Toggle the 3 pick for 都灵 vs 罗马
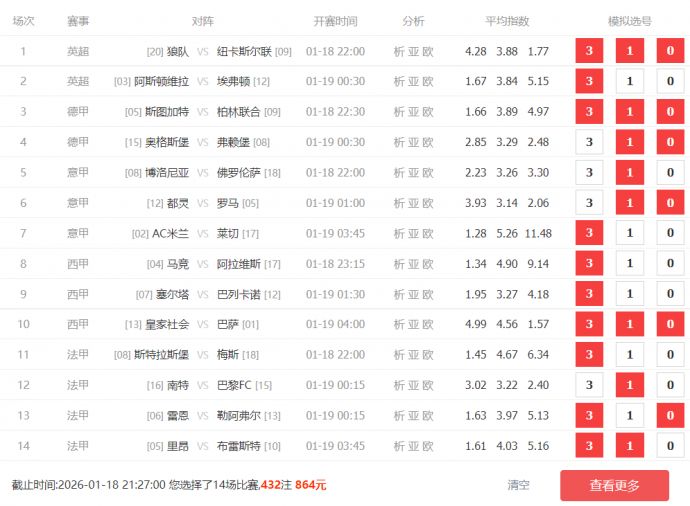Viewport: 690px width, 506px height. pyautogui.click(x=589, y=204)
